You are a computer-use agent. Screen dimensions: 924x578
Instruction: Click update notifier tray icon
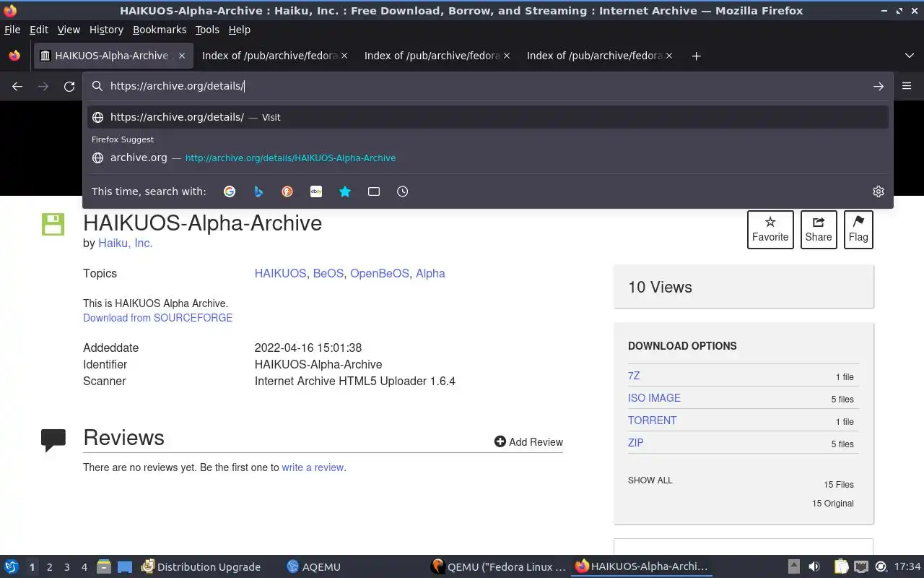881,567
